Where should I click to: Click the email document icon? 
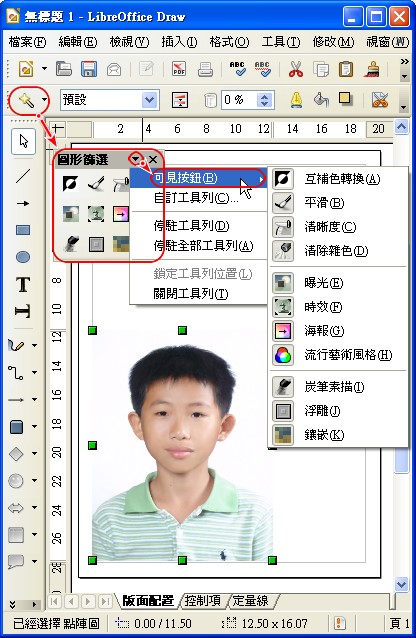pos(114,70)
